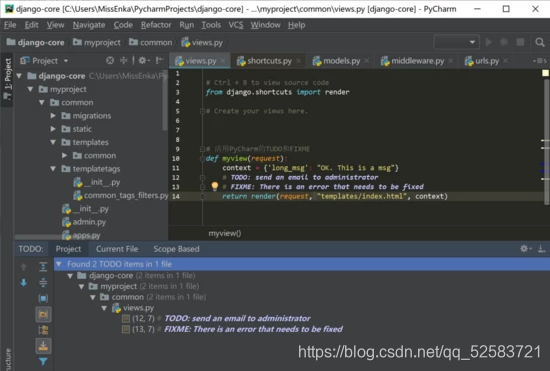Switch to the middleware.py editor tab

tap(417, 61)
